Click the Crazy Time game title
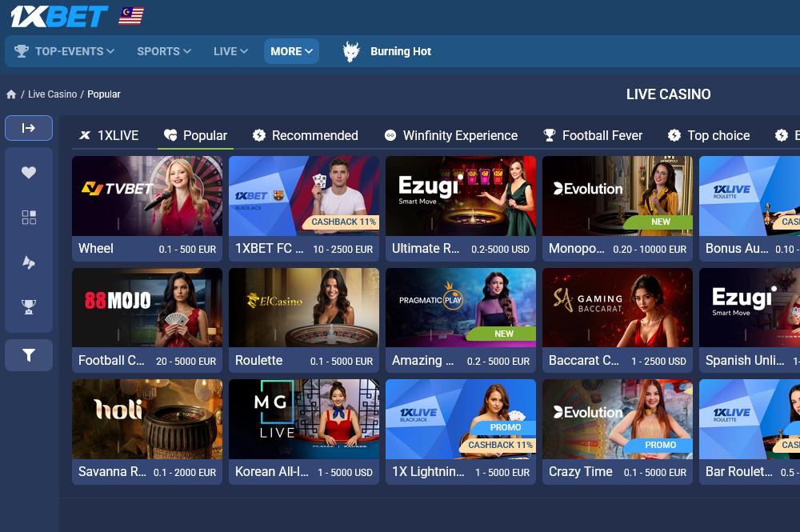This screenshot has width=800, height=532. tap(581, 472)
